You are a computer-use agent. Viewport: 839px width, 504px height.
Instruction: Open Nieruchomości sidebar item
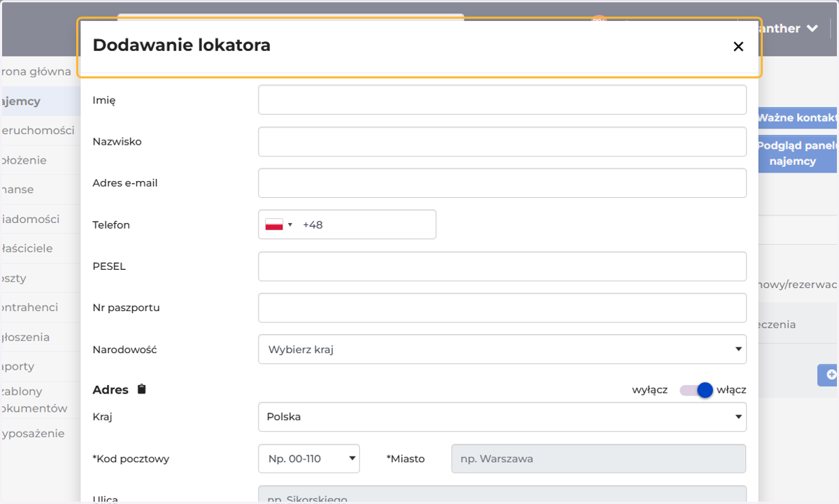pos(38,131)
